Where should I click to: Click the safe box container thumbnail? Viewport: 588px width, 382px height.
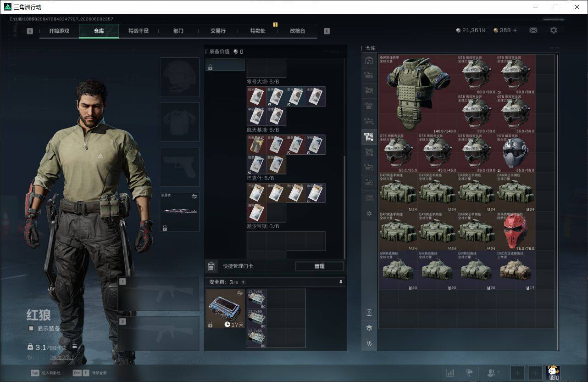(x=225, y=309)
